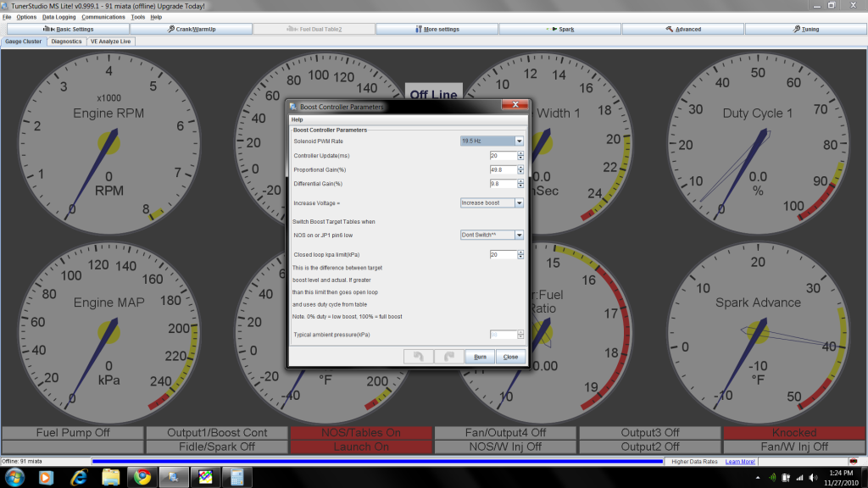Open the Dont Switch dropdown
868x488 pixels.
coord(490,235)
